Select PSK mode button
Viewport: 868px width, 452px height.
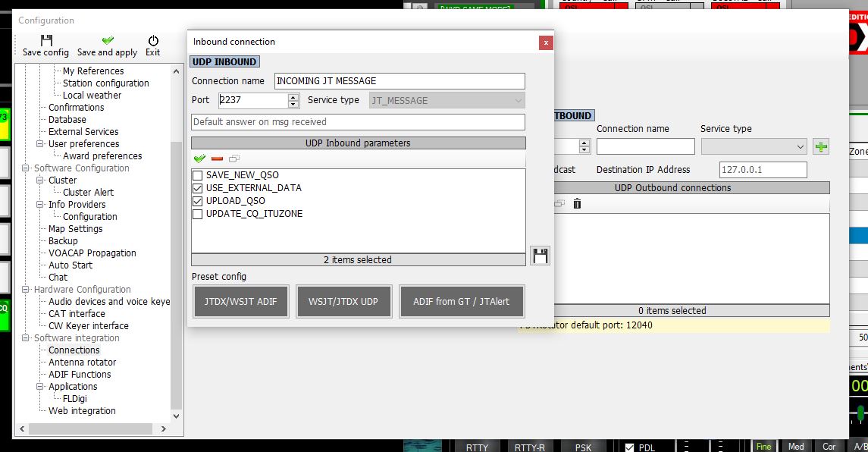tap(584, 447)
